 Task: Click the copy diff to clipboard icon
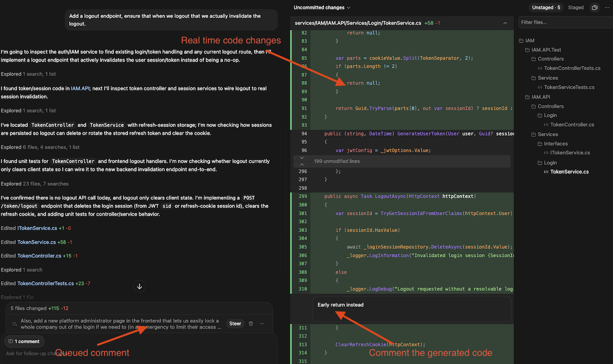click(x=594, y=7)
